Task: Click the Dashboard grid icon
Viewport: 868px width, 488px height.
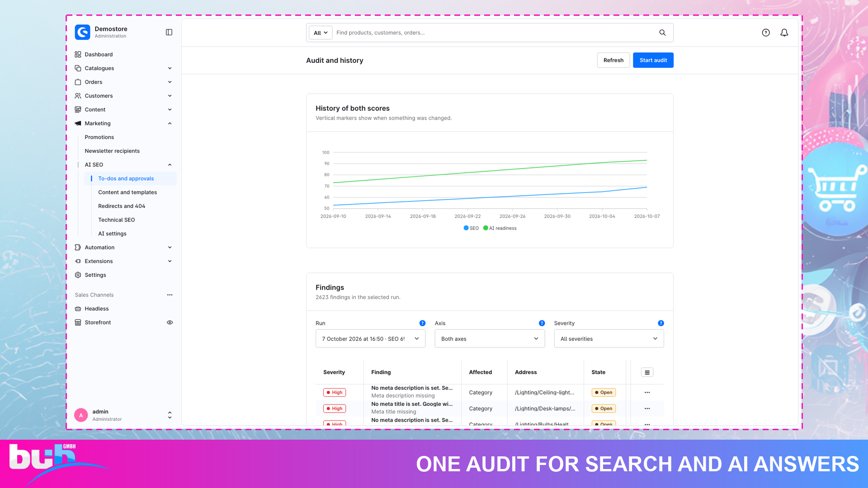Action: (78, 54)
